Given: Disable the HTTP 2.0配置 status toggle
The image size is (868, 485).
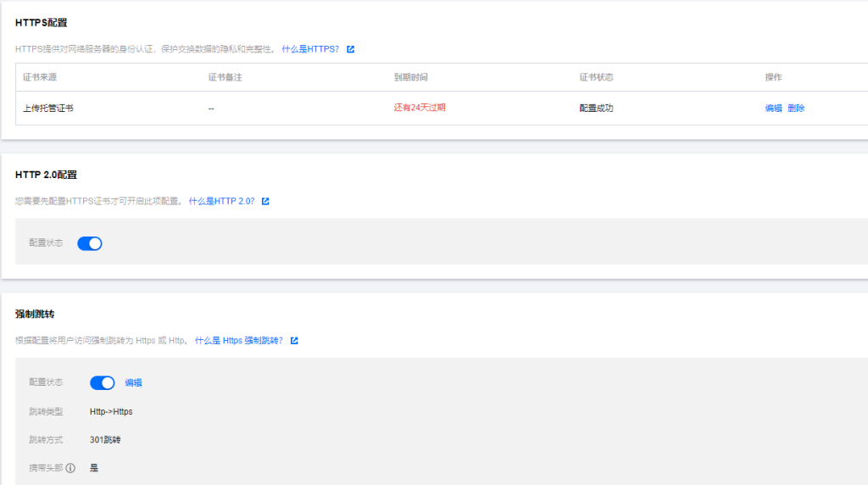Looking at the screenshot, I should pyautogui.click(x=90, y=243).
